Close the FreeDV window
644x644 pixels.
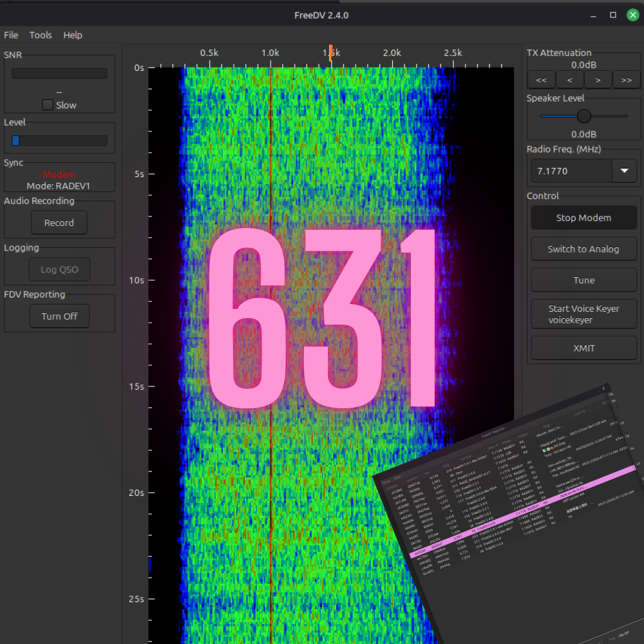pyautogui.click(x=633, y=15)
